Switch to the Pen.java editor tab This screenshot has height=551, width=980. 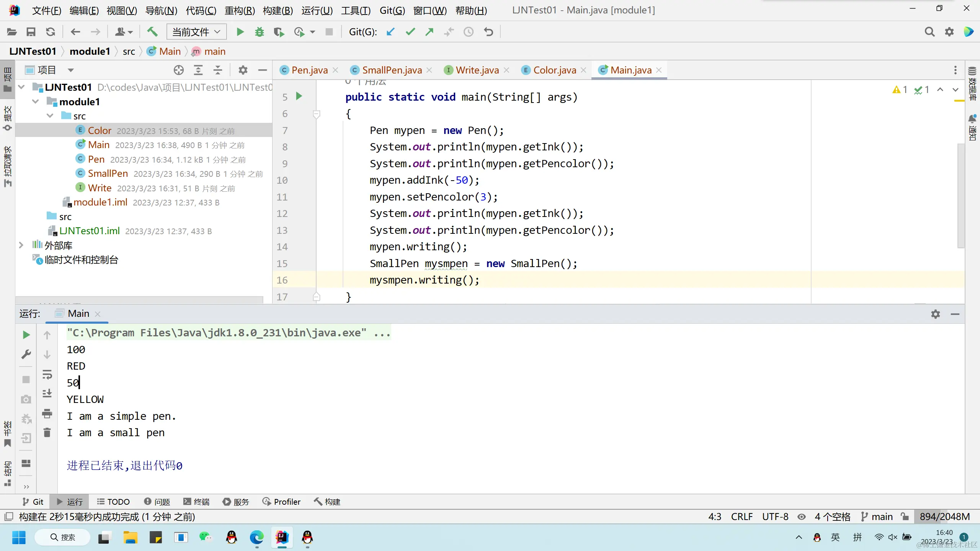(x=309, y=70)
